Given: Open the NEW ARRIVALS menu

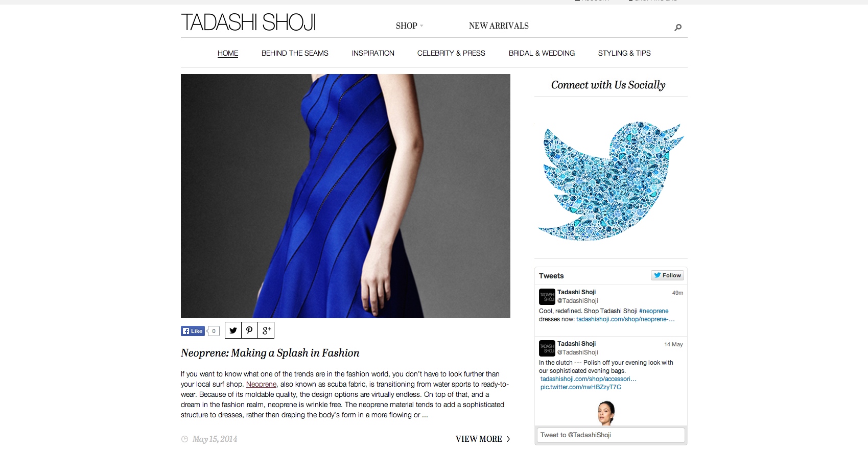Looking at the screenshot, I should [499, 26].
